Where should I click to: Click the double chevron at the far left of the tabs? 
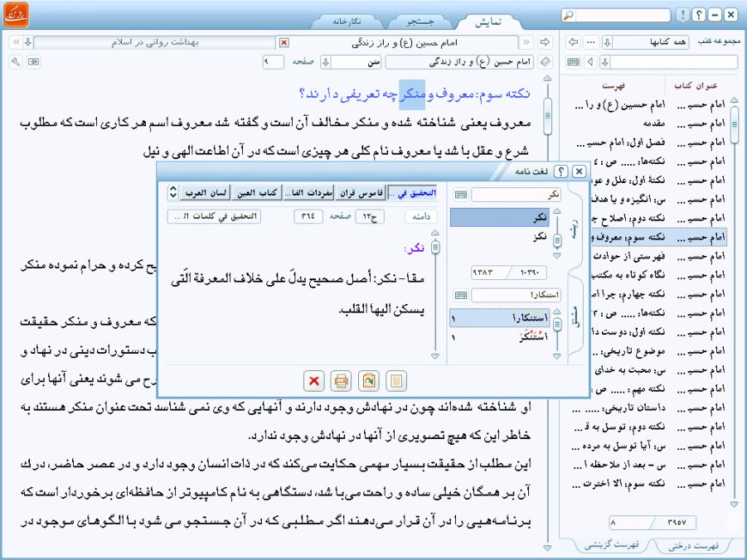17,42
